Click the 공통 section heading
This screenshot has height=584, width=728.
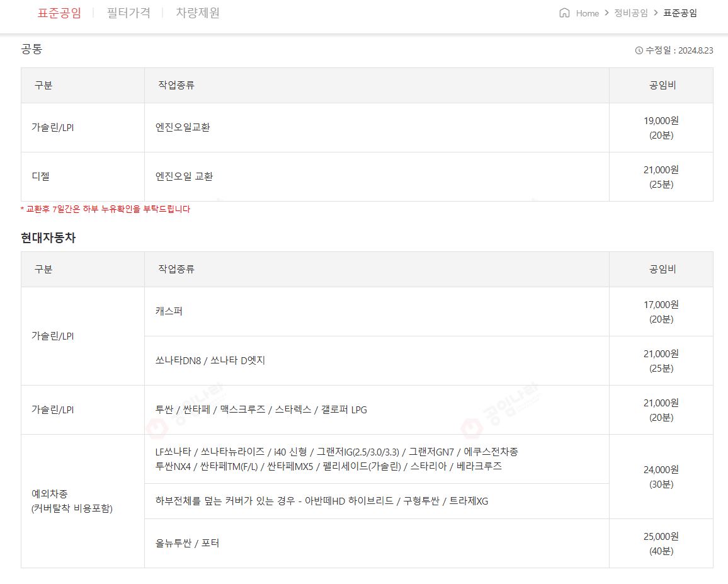pyautogui.click(x=31, y=49)
